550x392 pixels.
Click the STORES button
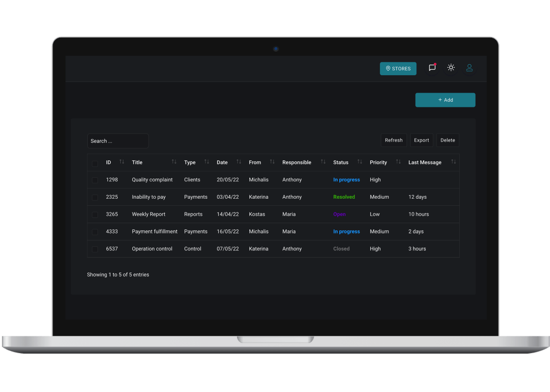pos(398,69)
